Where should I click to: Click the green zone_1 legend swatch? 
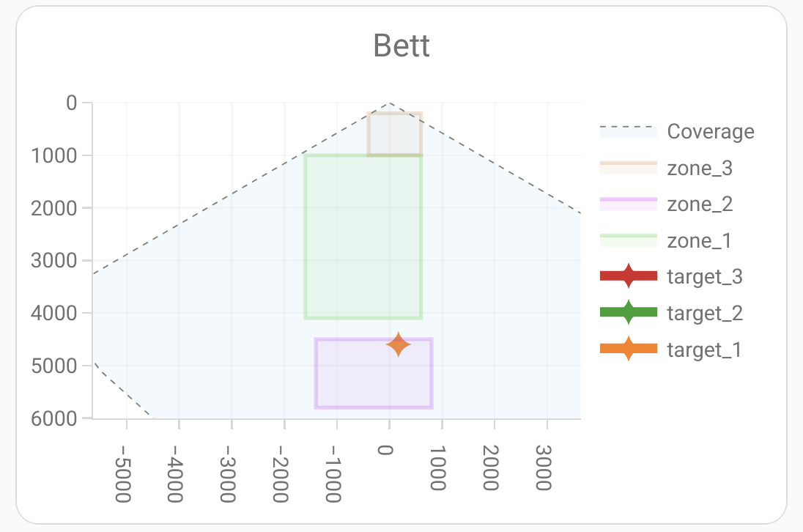[x=629, y=241]
